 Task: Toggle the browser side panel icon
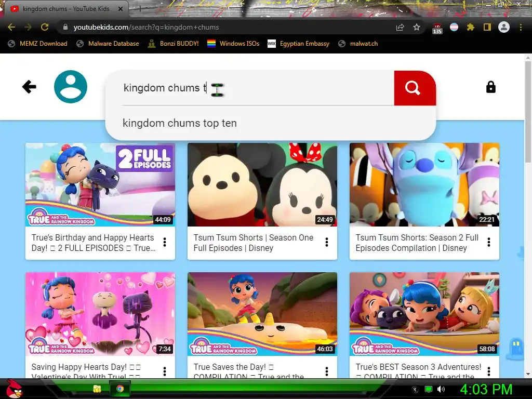[487, 27]
